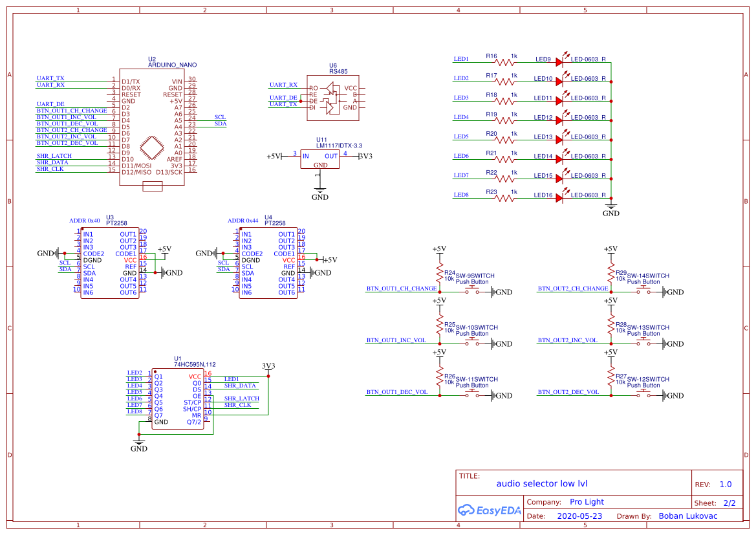Click the R16 resistor symbol

pyautogui.click(x=504, y=62)
